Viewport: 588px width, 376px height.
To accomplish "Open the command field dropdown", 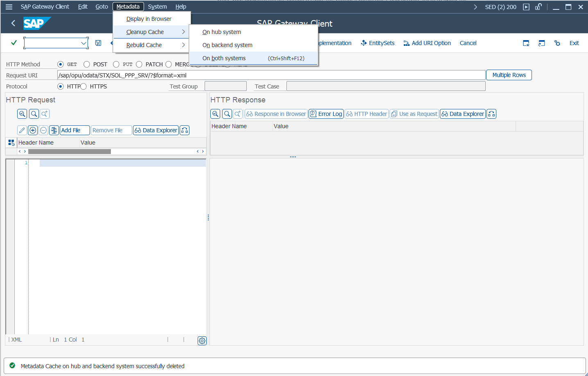I will 83,43.
